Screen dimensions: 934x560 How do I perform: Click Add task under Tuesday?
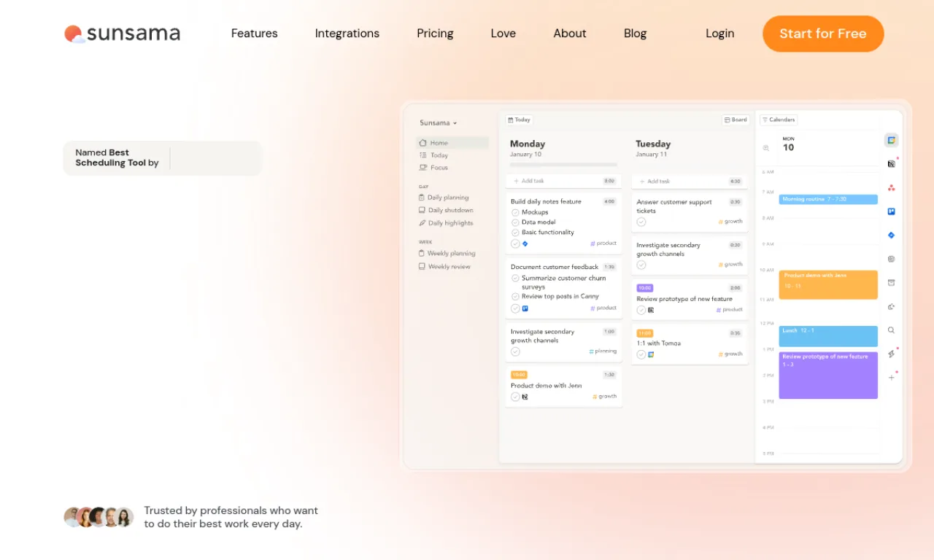coord(690,181)
